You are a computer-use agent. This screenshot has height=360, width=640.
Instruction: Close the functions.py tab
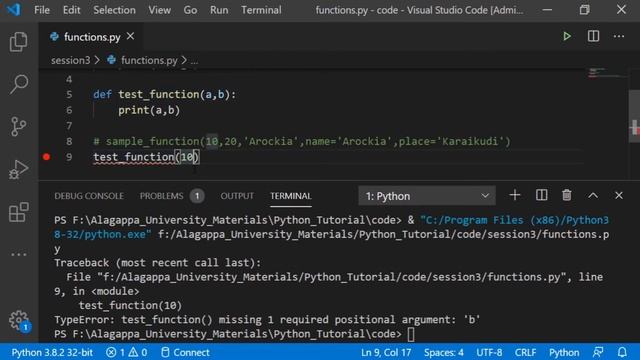(130, 36)
